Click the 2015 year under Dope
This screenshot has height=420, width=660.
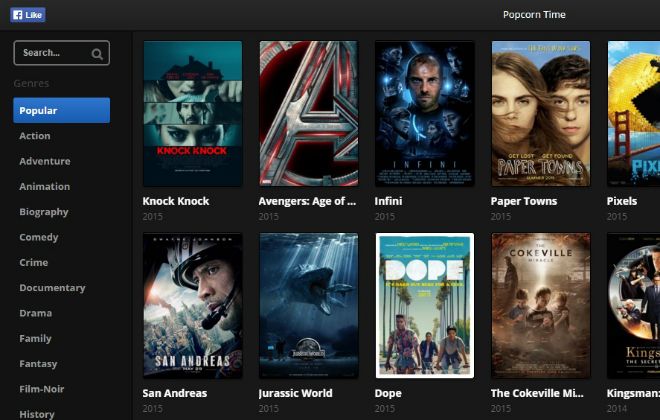385,409
